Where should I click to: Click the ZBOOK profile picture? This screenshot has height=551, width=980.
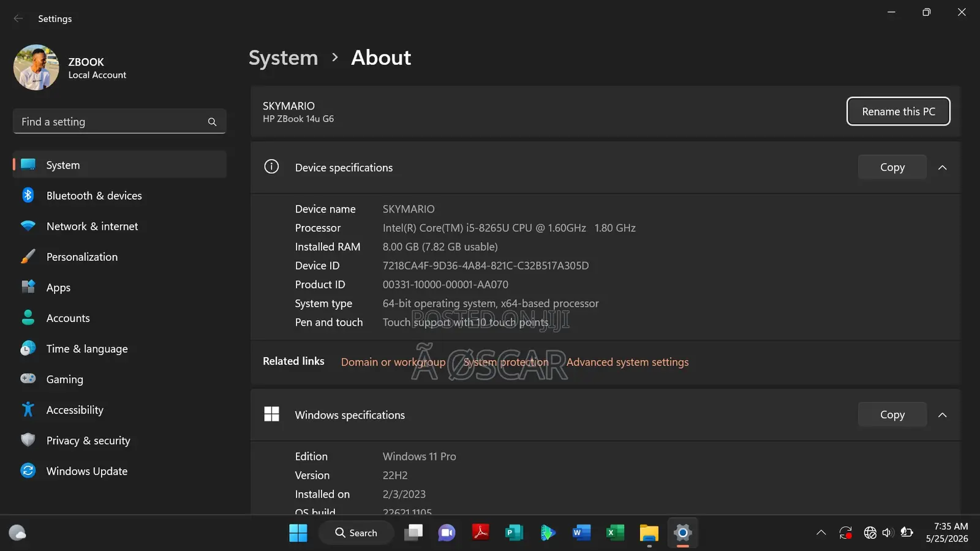click(36, 67)
